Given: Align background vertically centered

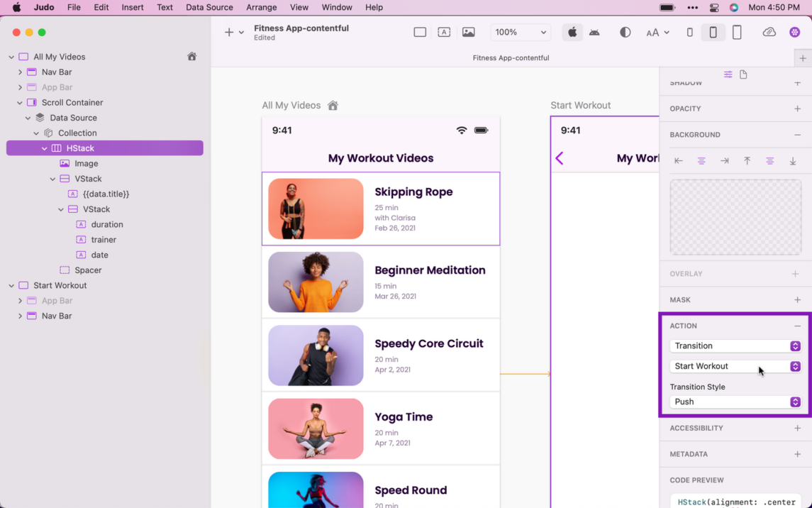Looking at the screenshot, I should click(770, 161).
